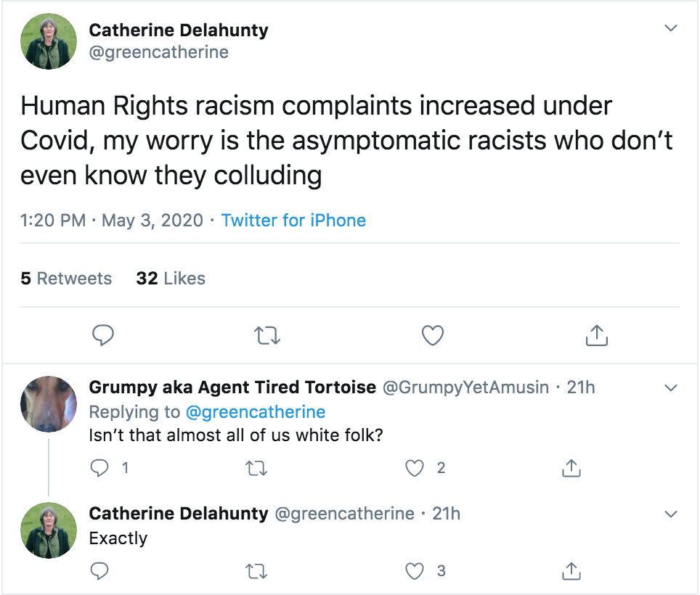Open options chevron on 'Exactly' reply
700x595 pixels.
(x=671, y=514)
